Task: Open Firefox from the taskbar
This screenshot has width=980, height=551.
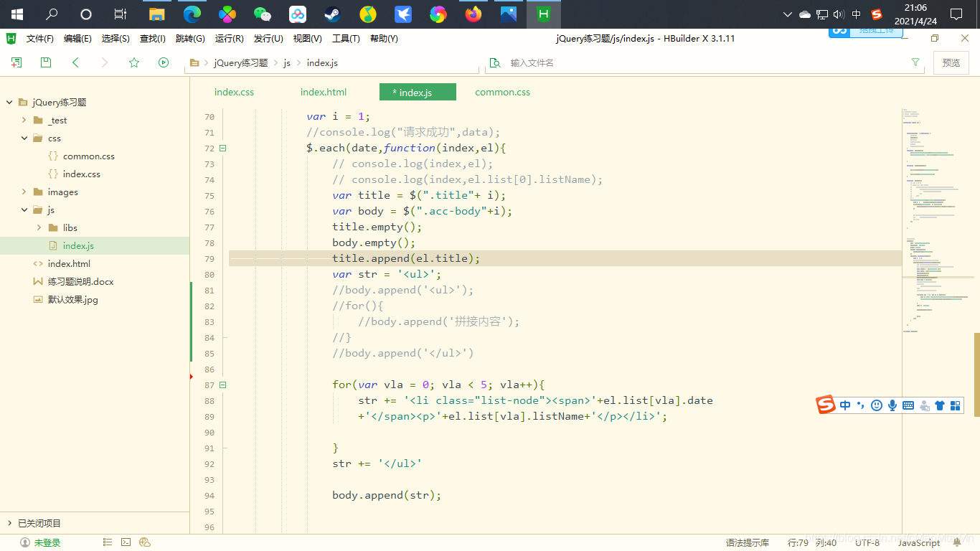Action: pyautogui.click(x=473, y=14)
